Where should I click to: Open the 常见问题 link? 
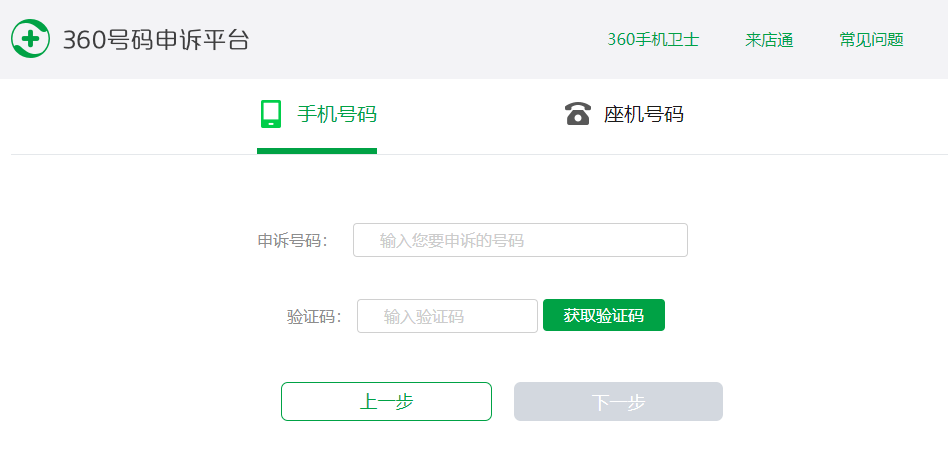[x=871, y=40]
